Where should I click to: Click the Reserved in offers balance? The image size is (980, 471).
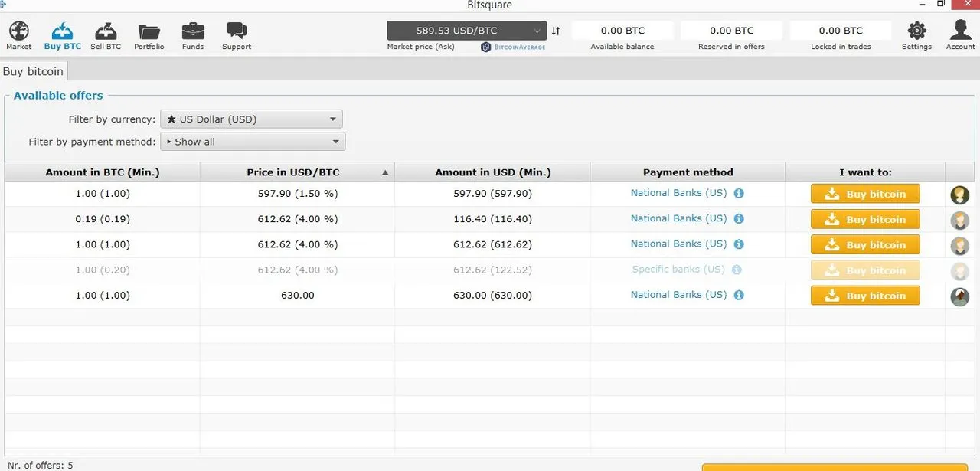click(x=731, y=31)
